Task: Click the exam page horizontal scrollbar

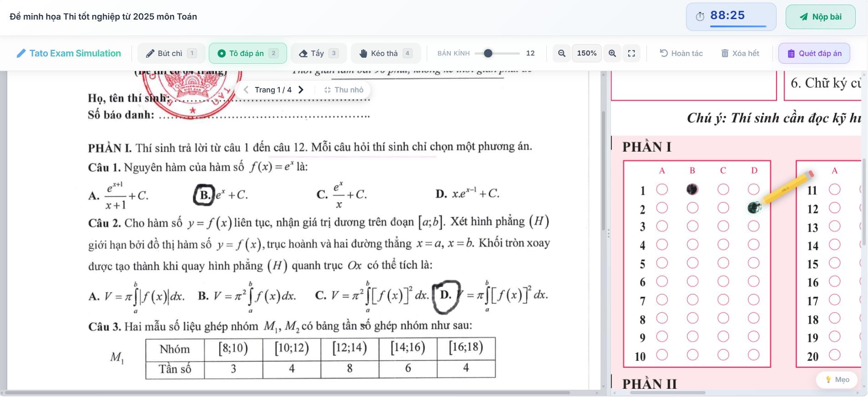Action: 288,392
